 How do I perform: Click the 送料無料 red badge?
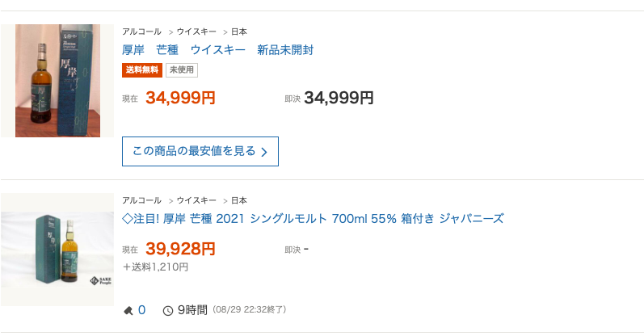pos(142,70)
